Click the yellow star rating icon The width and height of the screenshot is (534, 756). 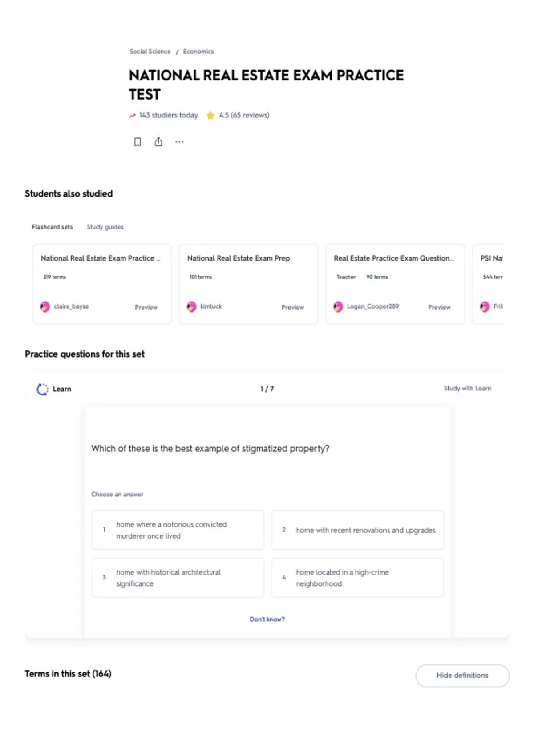click(210, 115)
